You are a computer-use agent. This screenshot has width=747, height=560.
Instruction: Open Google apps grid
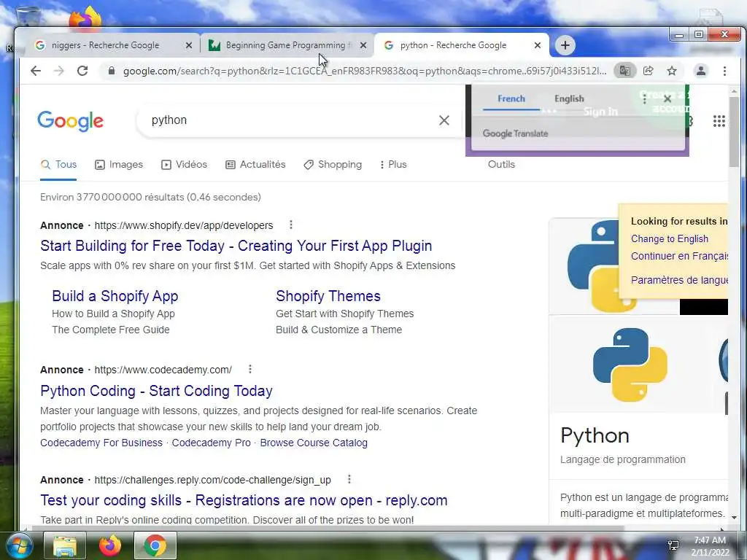point(719,121)
